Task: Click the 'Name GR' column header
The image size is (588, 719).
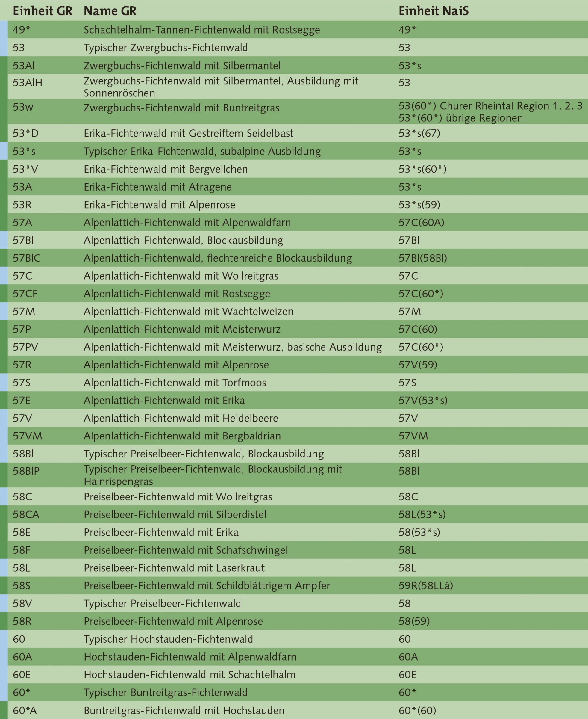Action: coord(110,11)
